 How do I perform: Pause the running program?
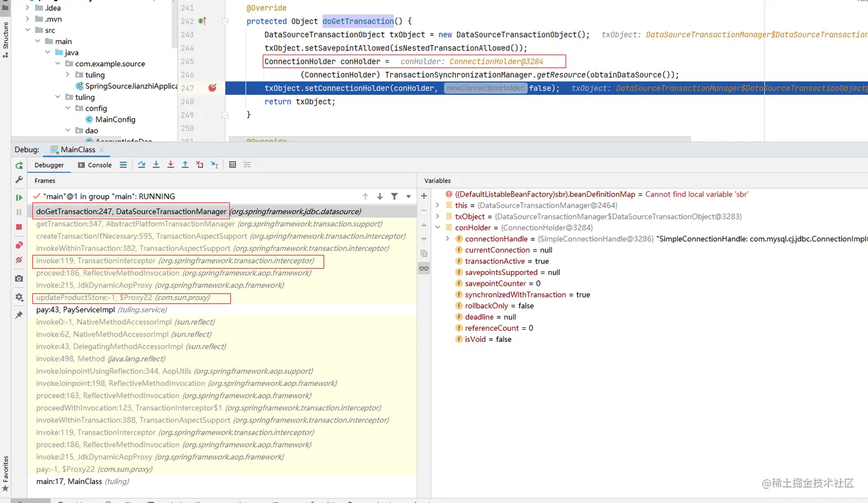pos(19,212)
